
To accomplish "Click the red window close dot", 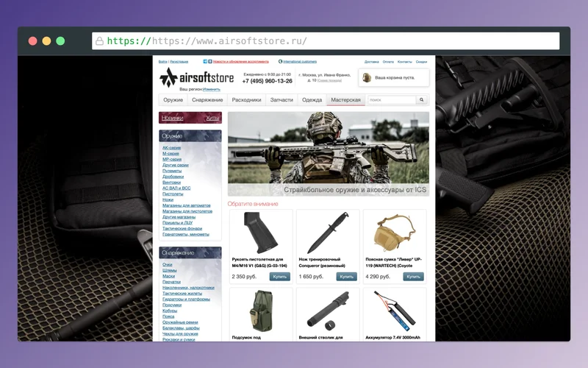I will pyautogui.click(x=32, y=41).
